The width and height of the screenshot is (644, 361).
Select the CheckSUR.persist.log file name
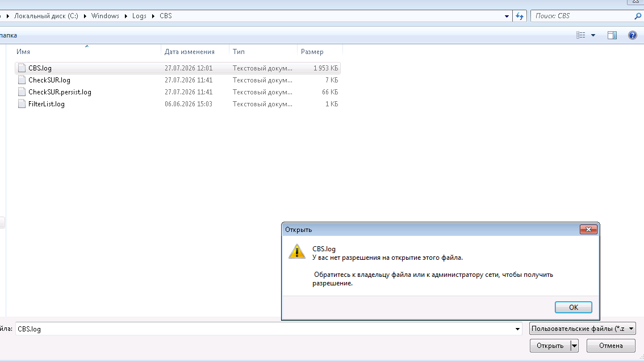click(x=60, y=92)
